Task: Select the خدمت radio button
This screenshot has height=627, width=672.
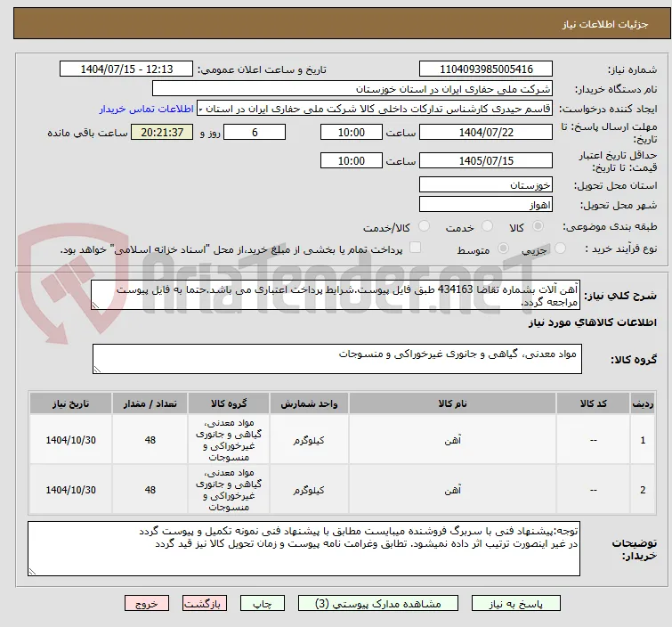Action: 487,226
